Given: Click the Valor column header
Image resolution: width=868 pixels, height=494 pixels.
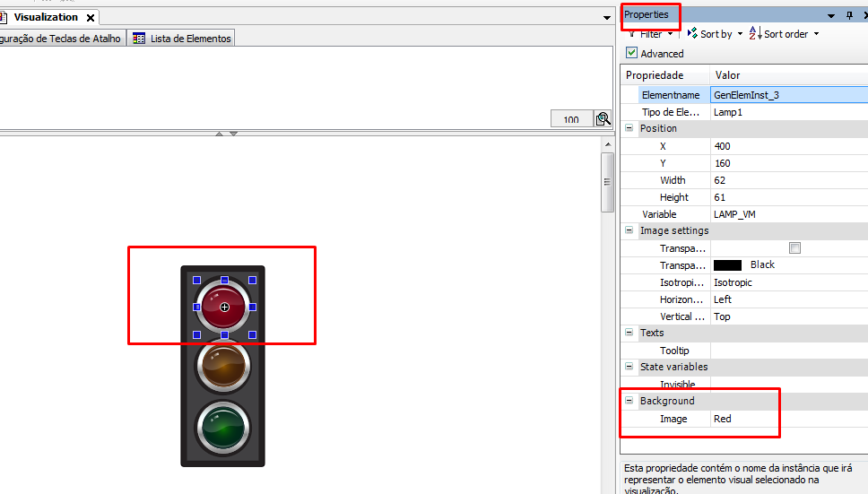Looking at the screenshot, I should point(727,75).
